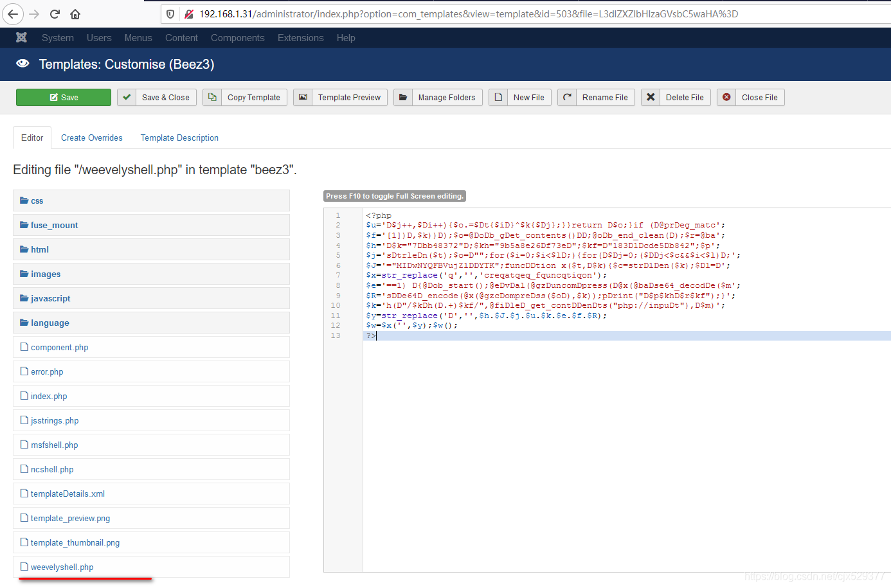Click the first code line <?php
Image resolution: width=891 pixels, height=588 pixels.
[x=379, y=215]
